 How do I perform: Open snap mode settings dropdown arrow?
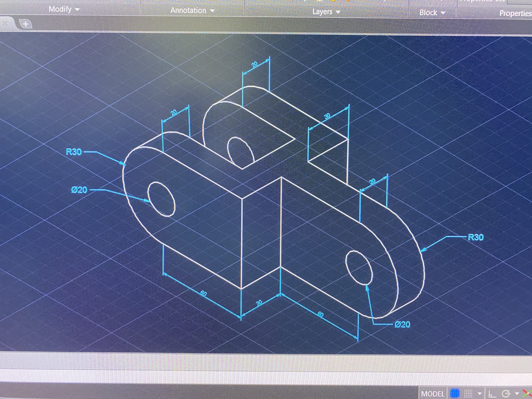(x=480, y=394)
